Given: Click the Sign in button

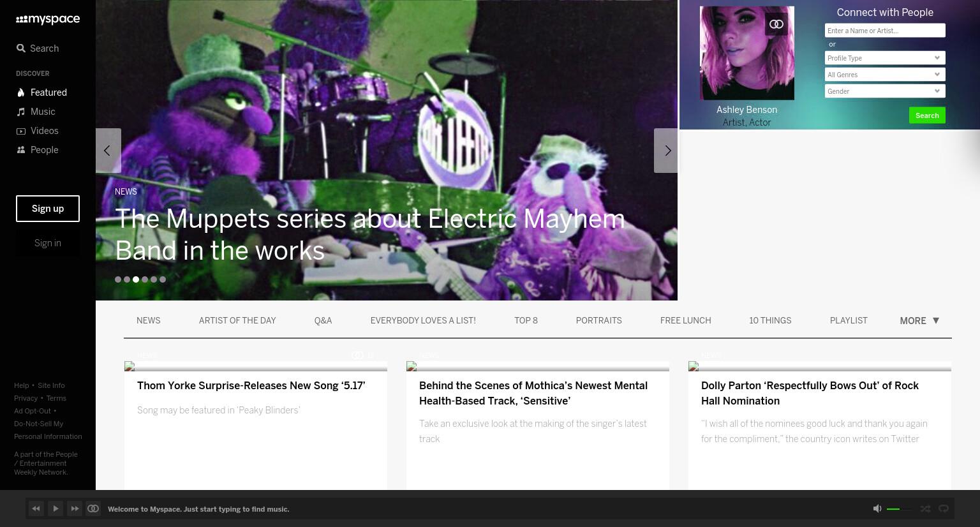Looking at the screenshot, I should click(48, 243).
